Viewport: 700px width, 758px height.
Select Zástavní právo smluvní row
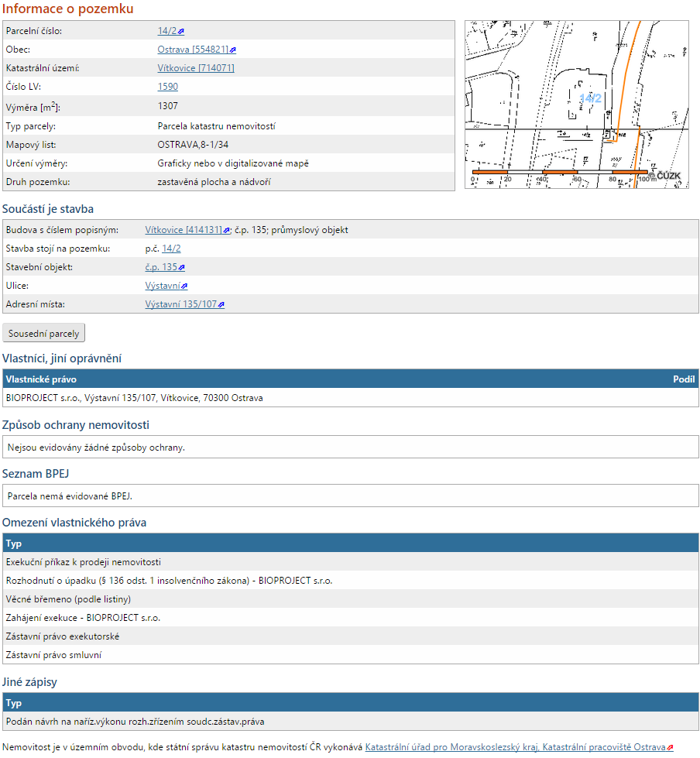coord(351,654)
